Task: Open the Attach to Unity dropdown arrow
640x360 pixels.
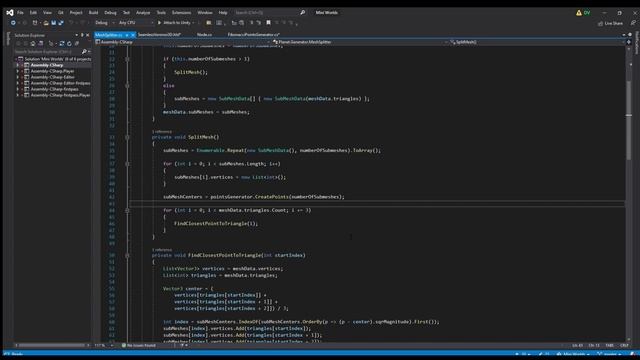Action: point(193,23)
